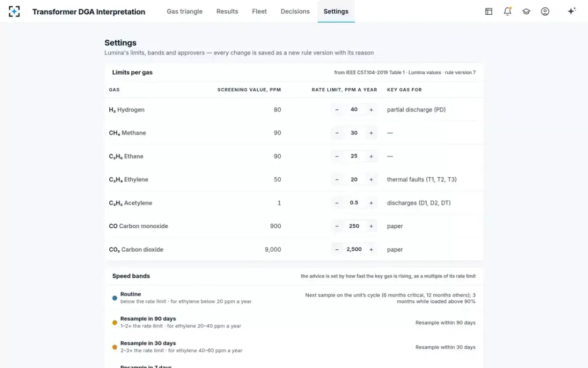Viewport: 588px width, 368px height.
Task: Click the Lumina app logo icon
Action: point(15,11)
